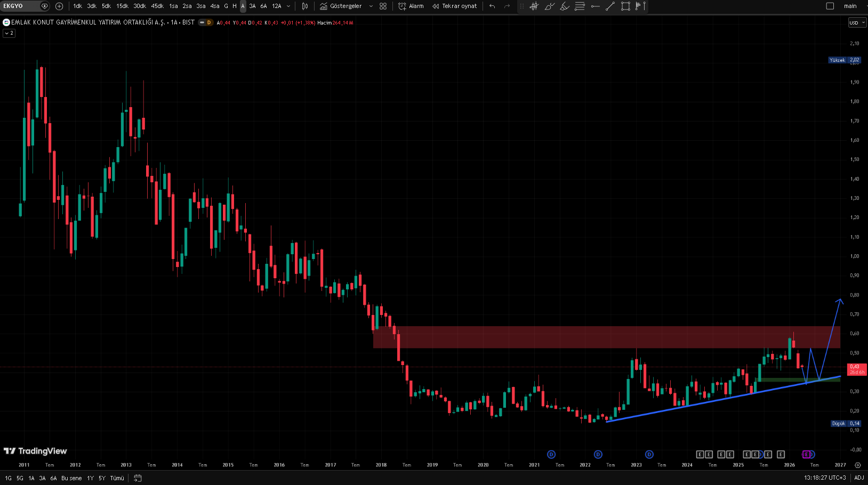Click the undo arrow icon
Screen dimensions: 868x485
(x=492, y=6)
